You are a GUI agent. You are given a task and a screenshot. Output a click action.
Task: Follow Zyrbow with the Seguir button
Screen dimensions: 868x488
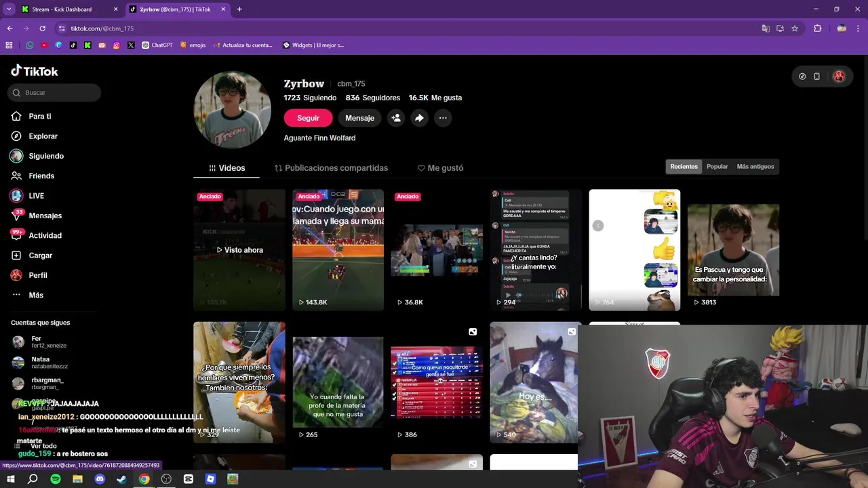coord(308,118)
